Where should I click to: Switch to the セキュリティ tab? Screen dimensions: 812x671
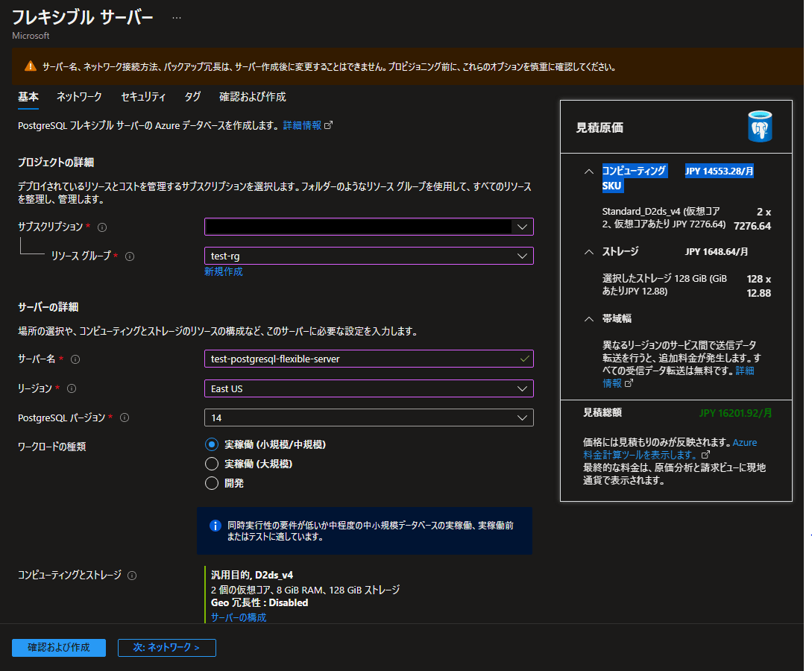pyautogui.click(x=143, y=97)
